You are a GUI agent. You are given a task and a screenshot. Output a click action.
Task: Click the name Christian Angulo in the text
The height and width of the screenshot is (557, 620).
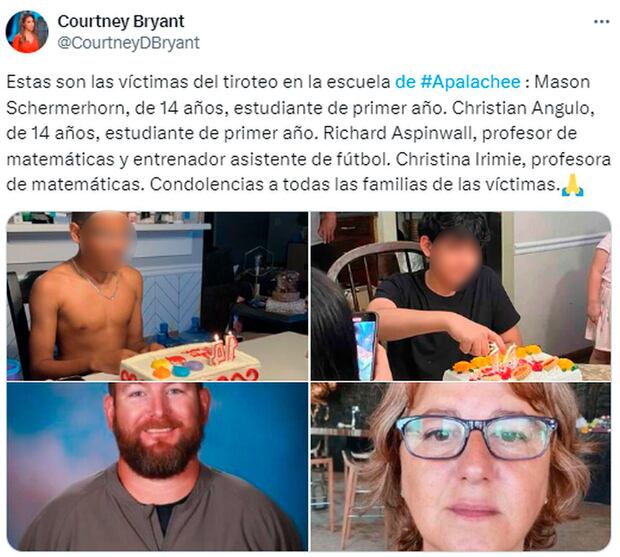click(523, 108)
